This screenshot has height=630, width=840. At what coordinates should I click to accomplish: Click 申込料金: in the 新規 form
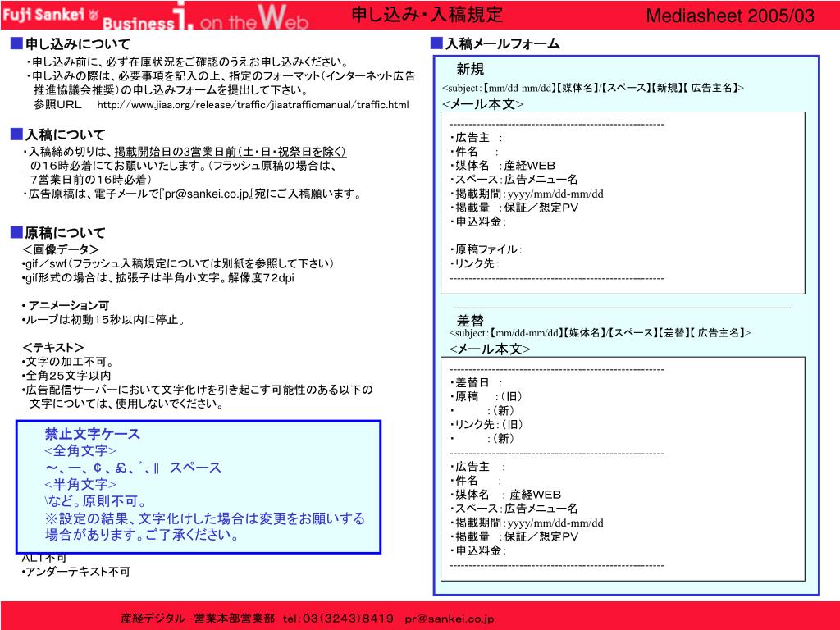[x=478, y=221]
